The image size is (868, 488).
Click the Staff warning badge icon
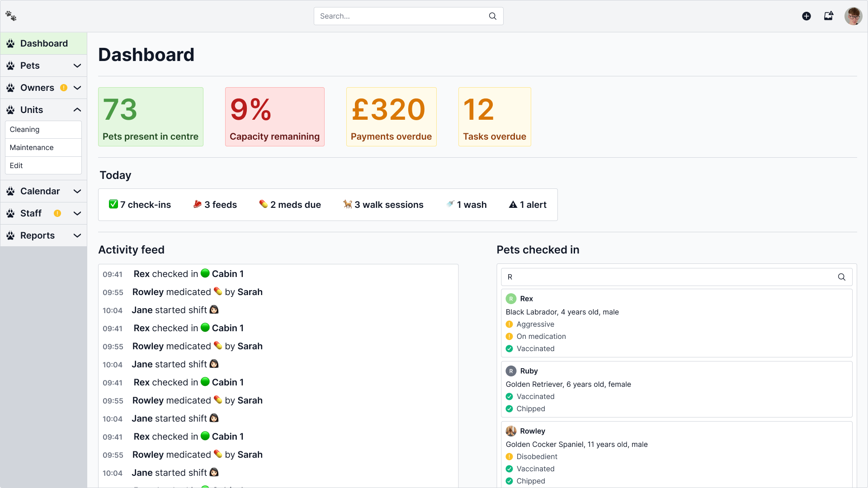[57, 213]
